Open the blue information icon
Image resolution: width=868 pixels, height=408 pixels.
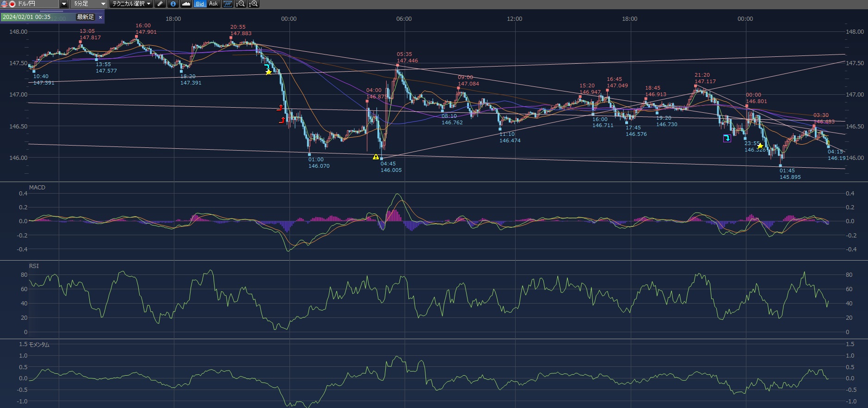coord(173,4)
